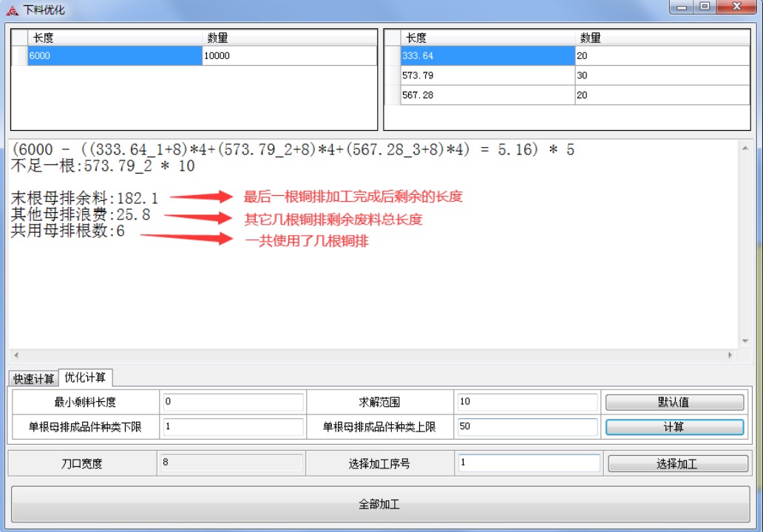Image resolution: width=763 pixels, height=532 pixels.
Task: Click the app icon in title bar
Action: click(13, 10)
